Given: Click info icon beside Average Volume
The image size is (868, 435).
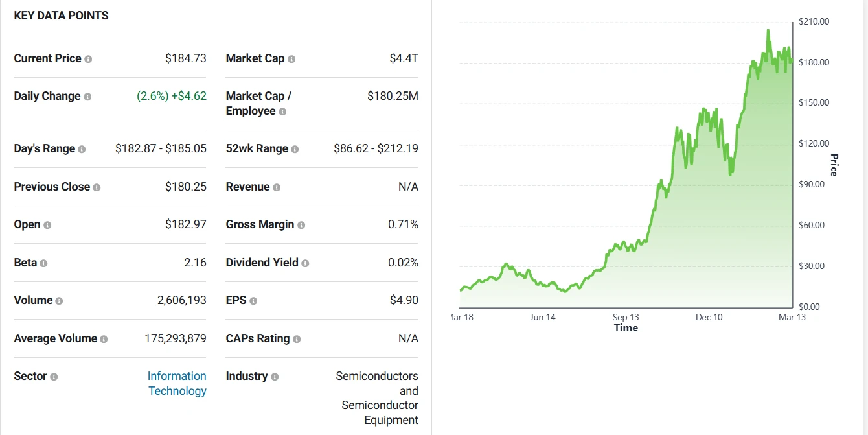Looking at the screenshot, I should (104, 339).
